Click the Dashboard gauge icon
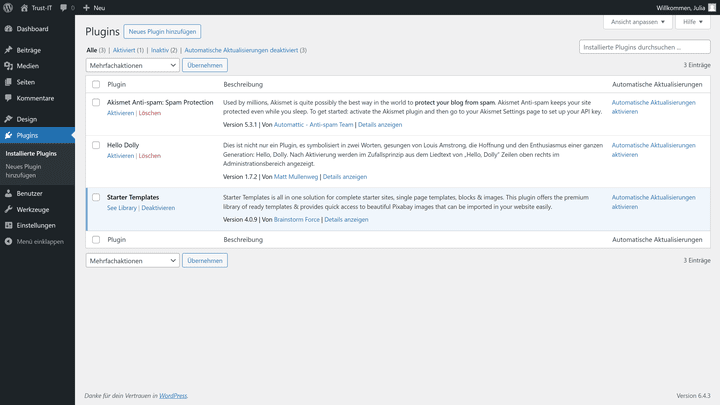The height and width of the screenshot is (405, 720). pos(8,28)
